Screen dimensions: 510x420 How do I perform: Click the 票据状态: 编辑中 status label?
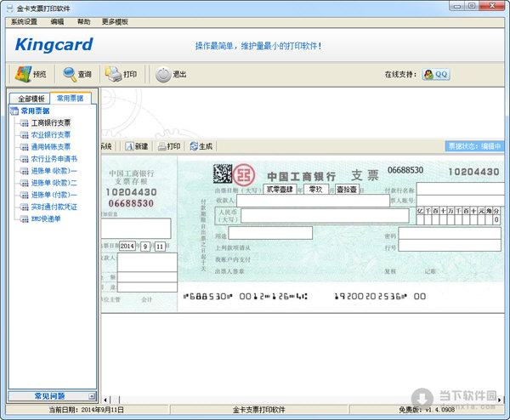coord(474,146)
